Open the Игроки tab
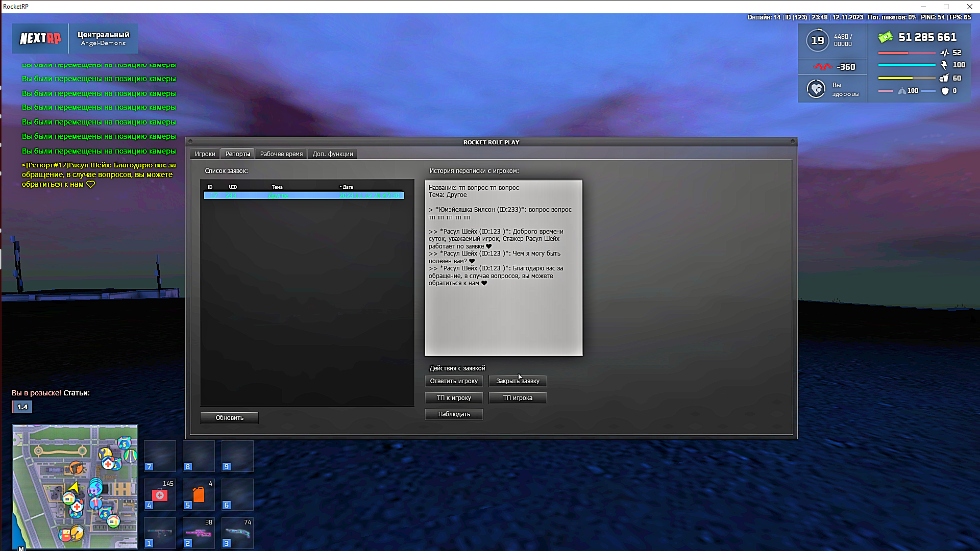The height and width of the screenshot is (551, 980). click(205, 154)
